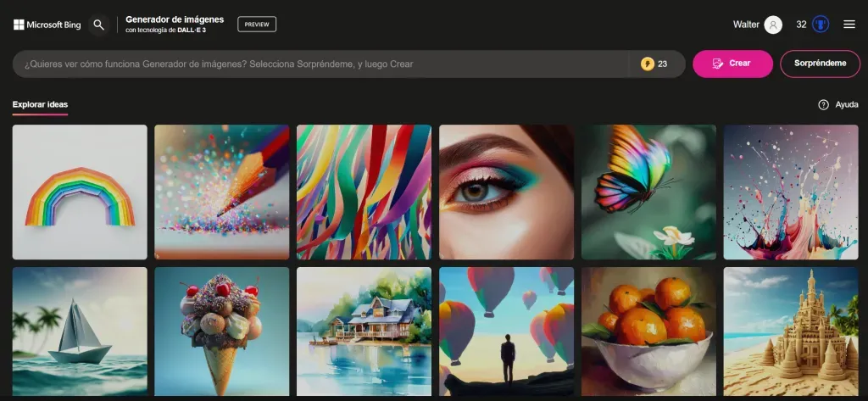Click the Ayuda question mark icon
Image resolution: width=868 pixels, height=401 pixels.
click(x=823, y=105)
